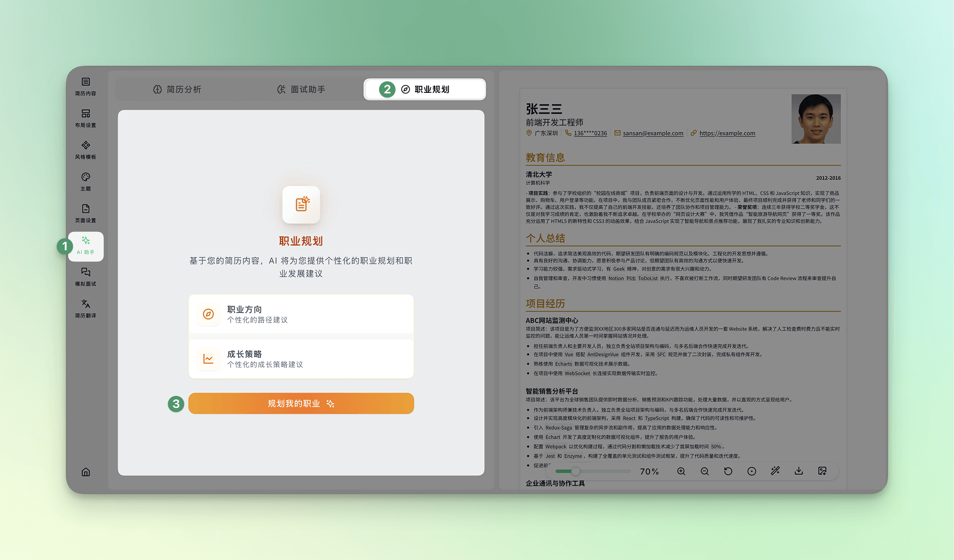
Task: Open 模拟面试 mock interview
Action: 86,277
